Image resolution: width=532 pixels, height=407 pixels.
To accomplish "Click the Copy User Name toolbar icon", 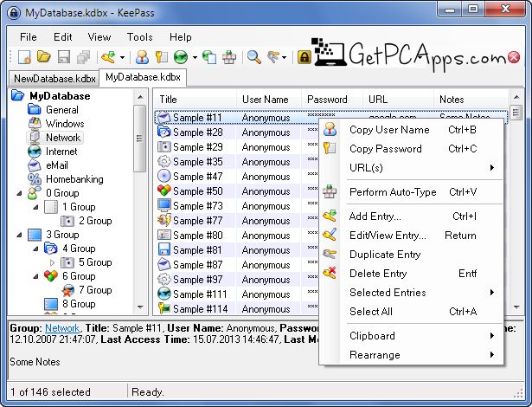I will 142,57.
